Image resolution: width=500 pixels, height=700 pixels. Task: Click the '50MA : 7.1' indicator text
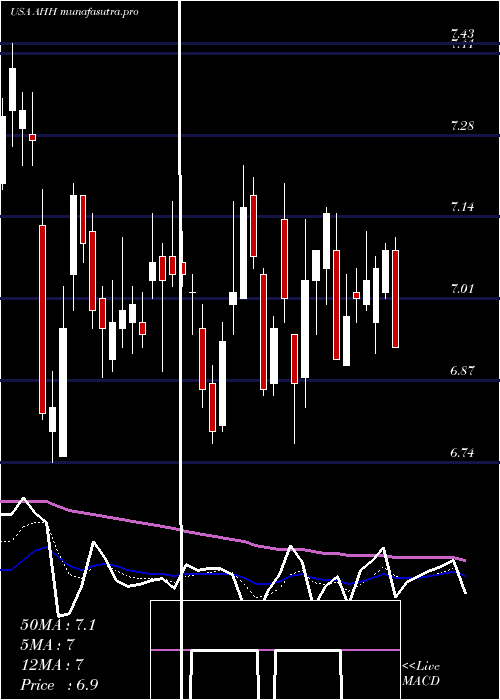[58, 625]
